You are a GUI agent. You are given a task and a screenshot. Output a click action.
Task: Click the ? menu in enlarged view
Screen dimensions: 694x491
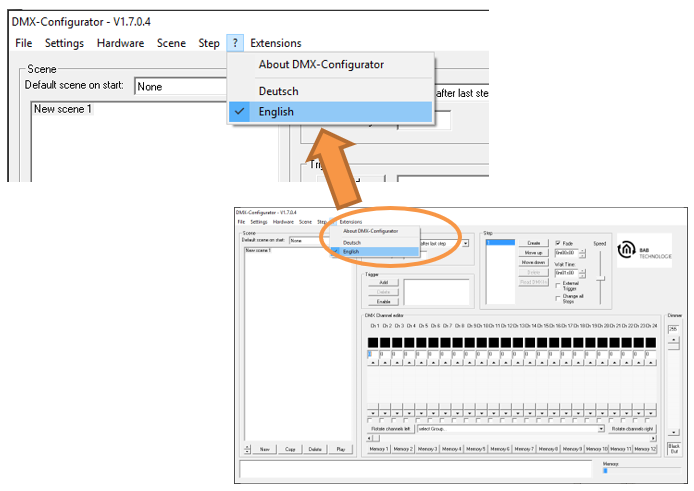pyautogui.click(x=235, y=43)
